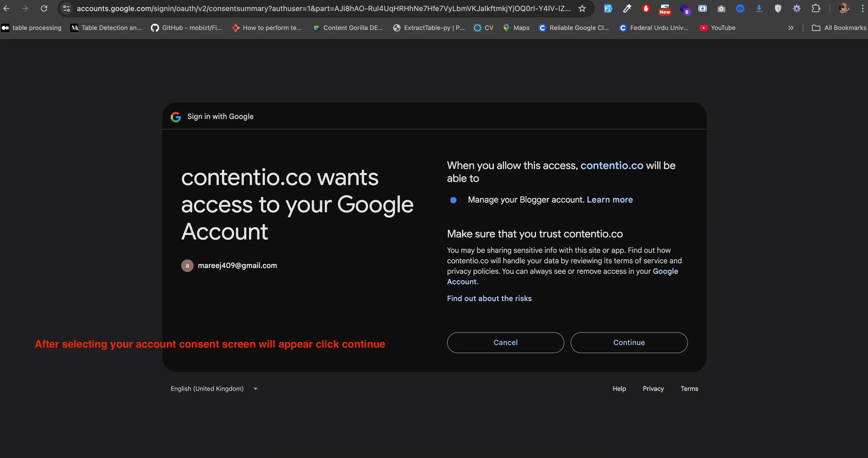View site information icon in address bar
Viewport: 868px width, 458px height.
[x=67, y=8]
